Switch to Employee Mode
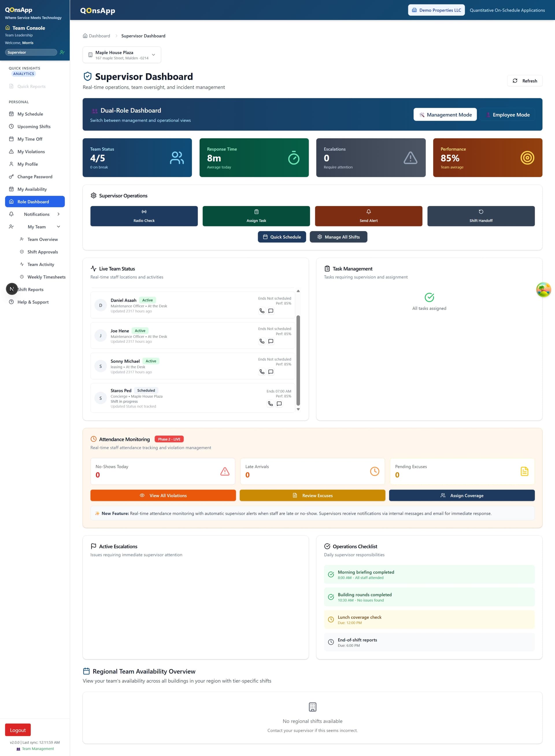This screenshot has height=756, width=555. point(508,114)
